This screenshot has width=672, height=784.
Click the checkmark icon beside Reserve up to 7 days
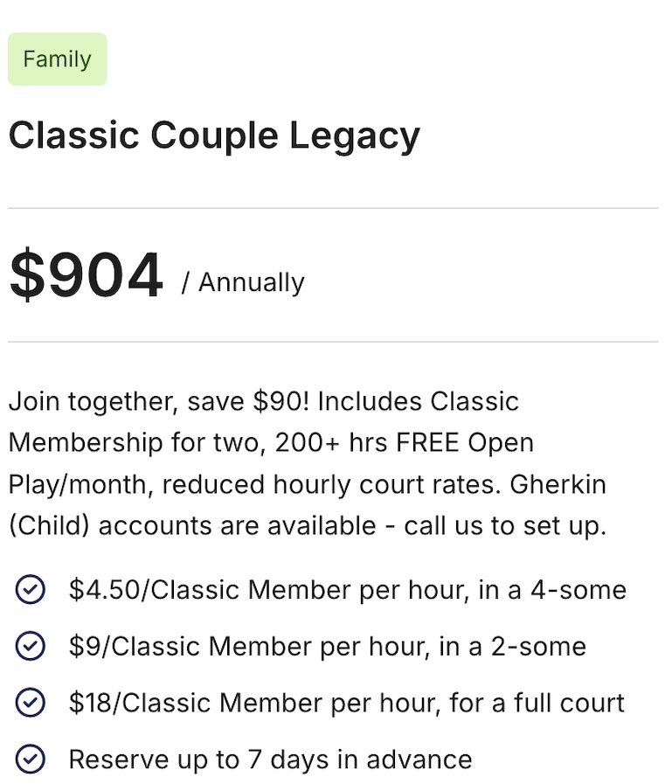tap(31, 759)
